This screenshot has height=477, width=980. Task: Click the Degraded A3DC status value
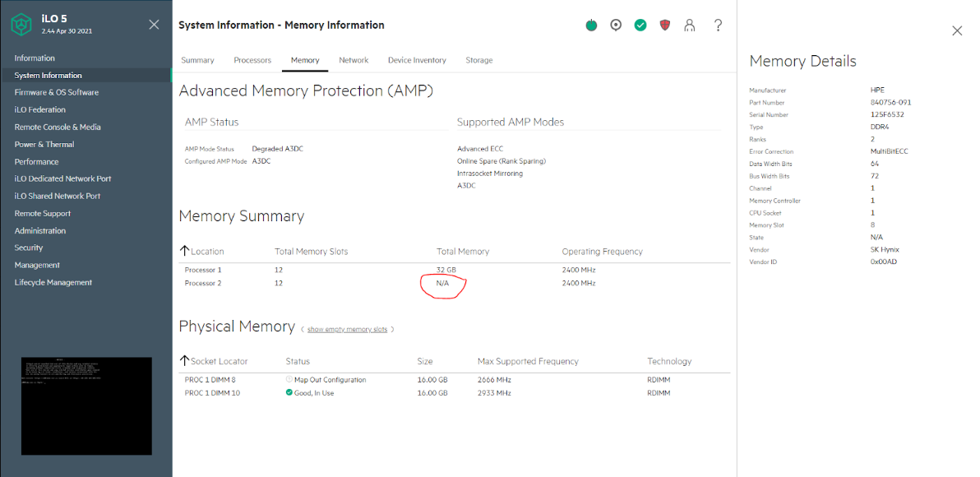tap(278, 149)
